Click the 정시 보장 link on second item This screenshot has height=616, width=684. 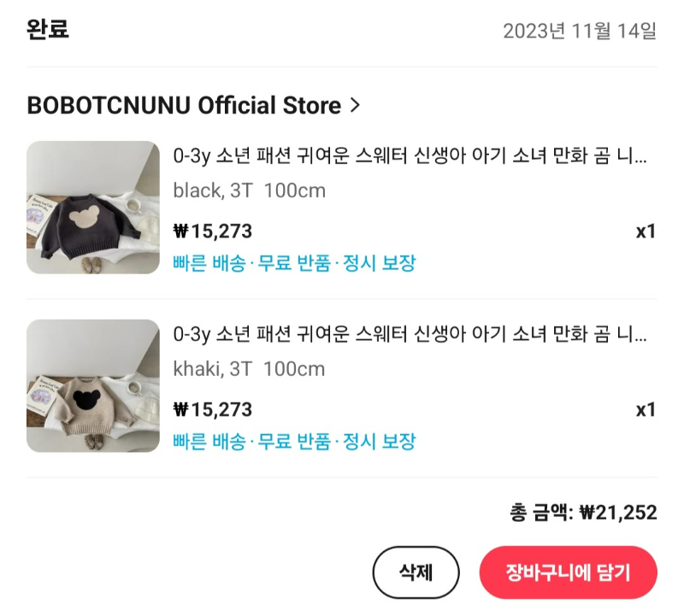click(377, 442)
